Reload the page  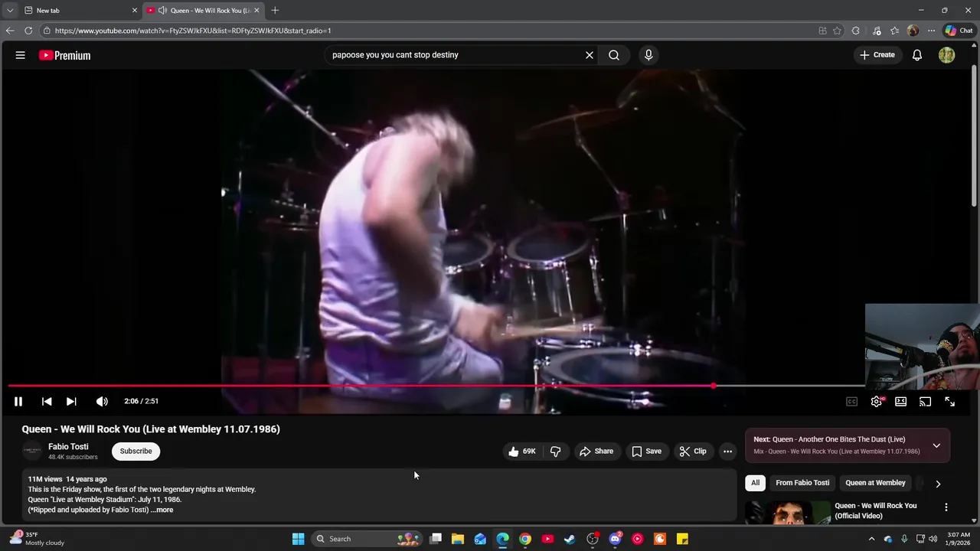click(28, 31)
